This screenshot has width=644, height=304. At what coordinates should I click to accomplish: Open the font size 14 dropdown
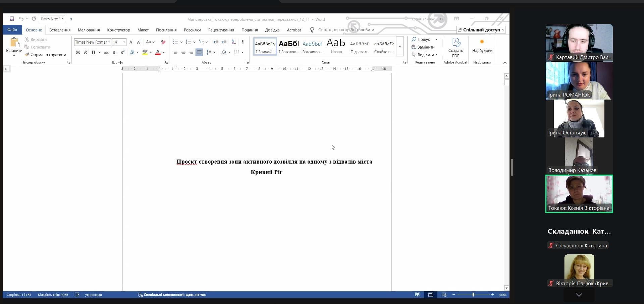coord(124,42)
